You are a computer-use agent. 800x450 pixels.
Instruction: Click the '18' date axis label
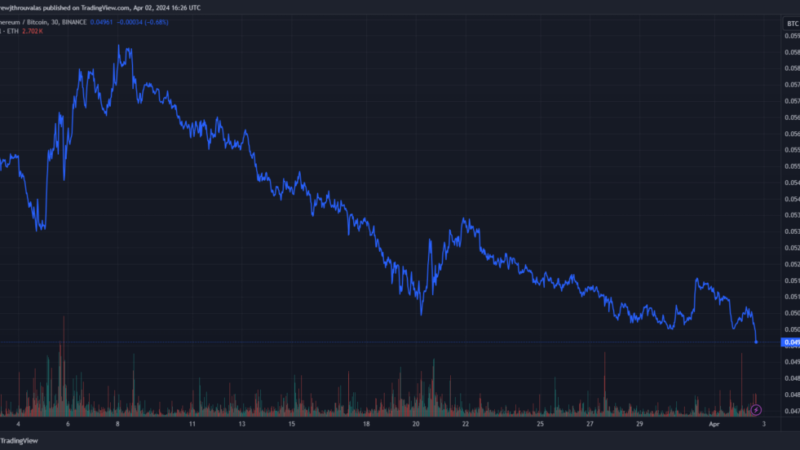click(366, 424)
